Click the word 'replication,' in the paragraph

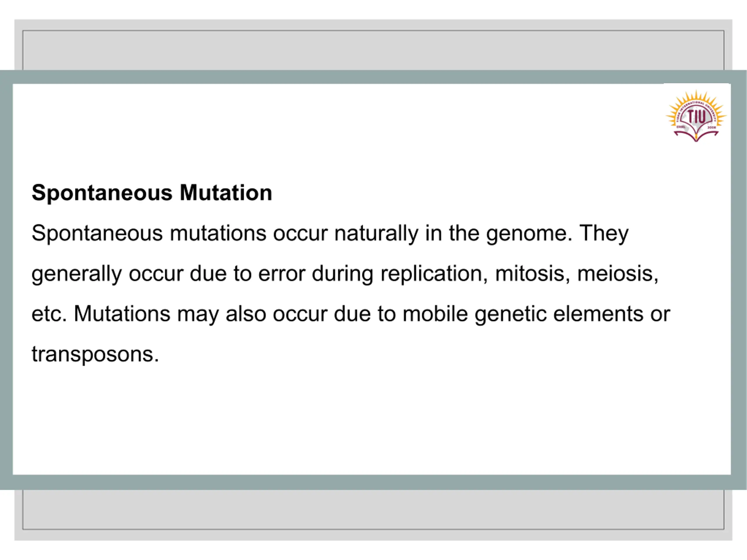click(x=434, y=274)
